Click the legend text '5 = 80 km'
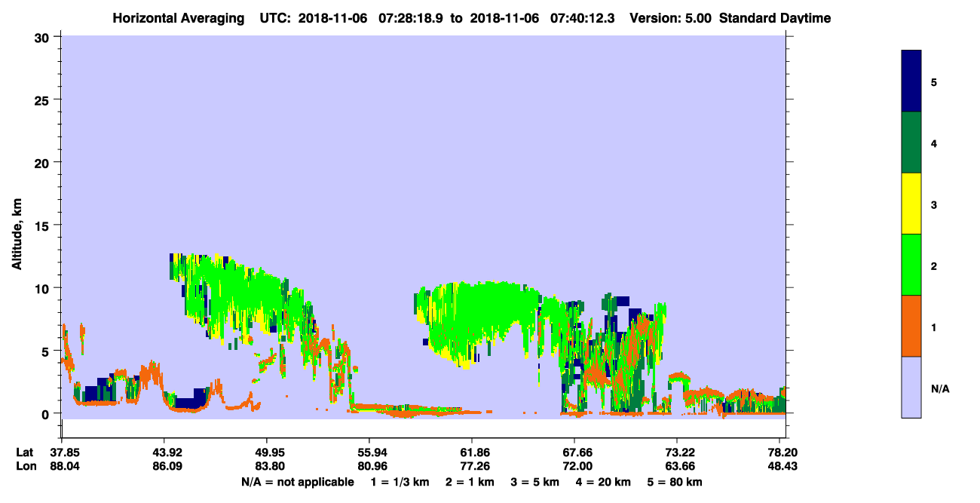This screenshot has width=980, height=503. pyautogui.click(x=675, y=482)
